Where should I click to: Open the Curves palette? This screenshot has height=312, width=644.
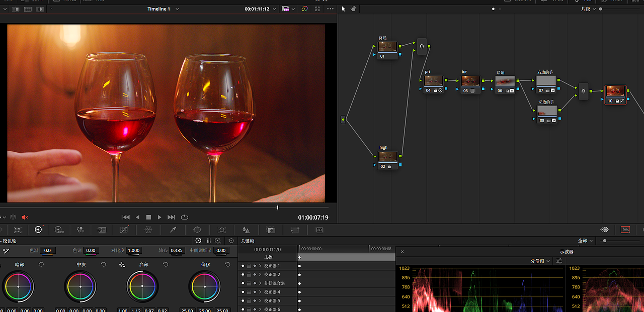124,230
